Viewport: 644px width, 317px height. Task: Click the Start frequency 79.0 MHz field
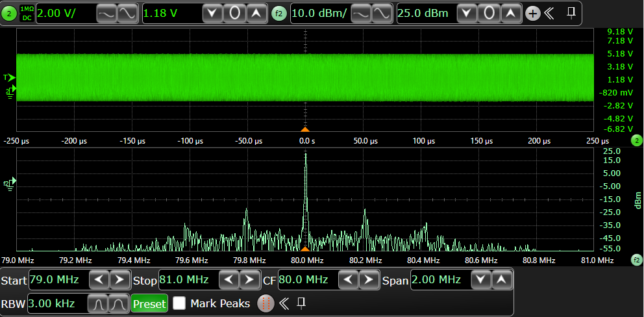pos(57,280)
